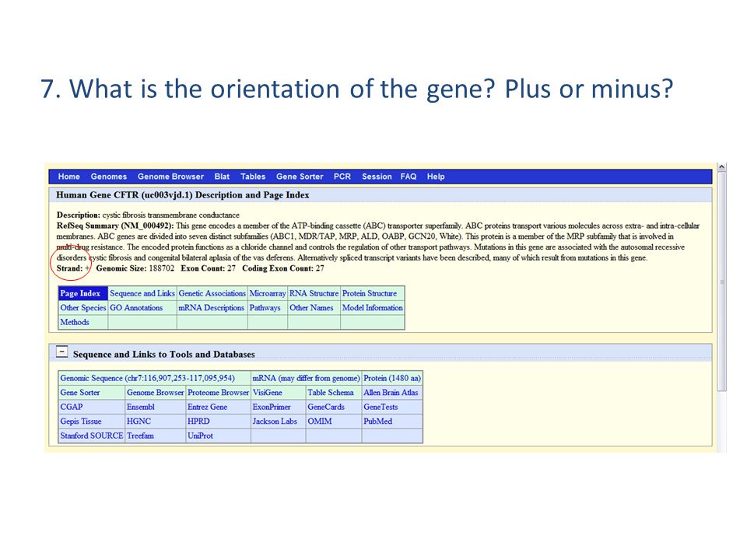Open Gene Sorter in top menu bar

[300, 177]
